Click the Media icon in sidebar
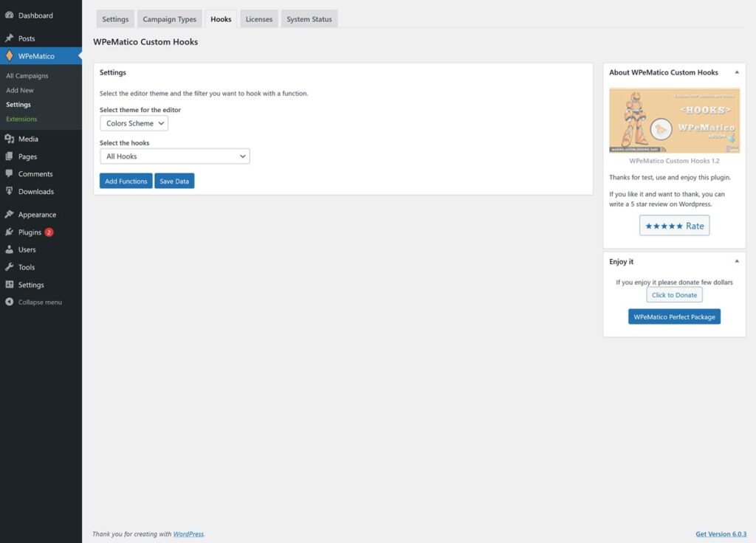Viewport: 756px width, 543px height. click(x=9, y=139)
